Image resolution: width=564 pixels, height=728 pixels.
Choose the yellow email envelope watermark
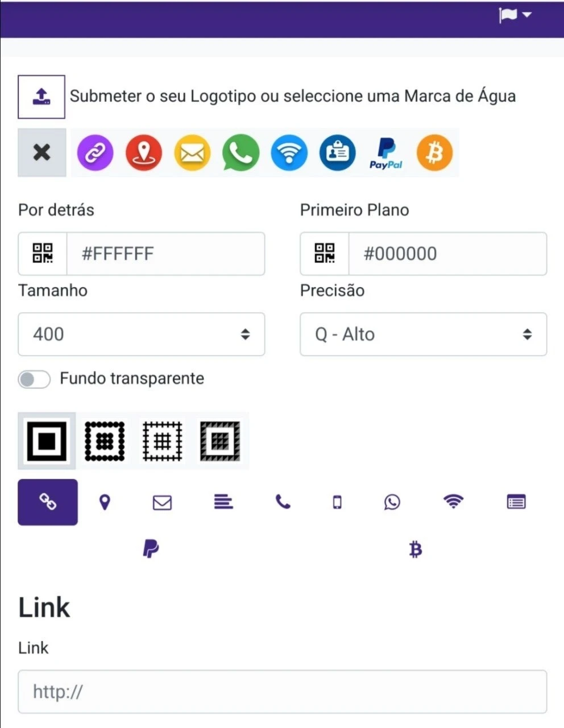[x=192, y=152]
